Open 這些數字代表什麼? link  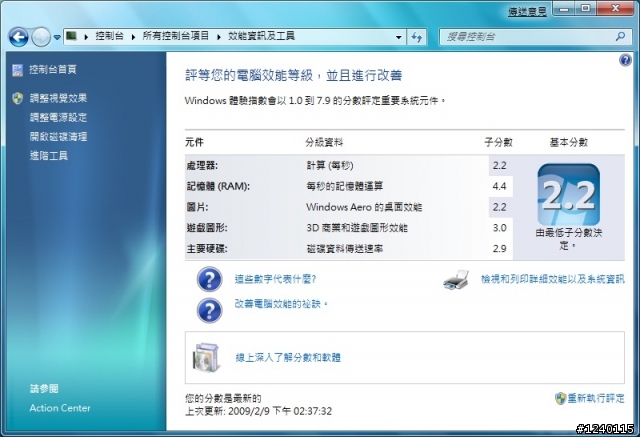coord(276,279)
